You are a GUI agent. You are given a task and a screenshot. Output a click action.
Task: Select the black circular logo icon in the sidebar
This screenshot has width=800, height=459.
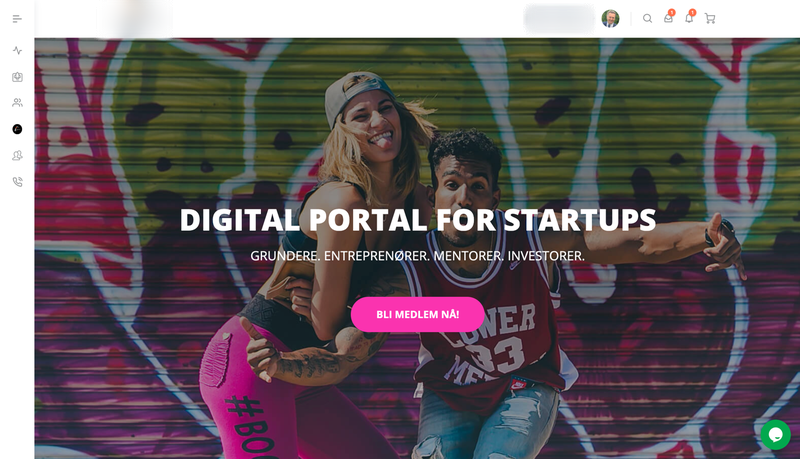coord(17,129)
